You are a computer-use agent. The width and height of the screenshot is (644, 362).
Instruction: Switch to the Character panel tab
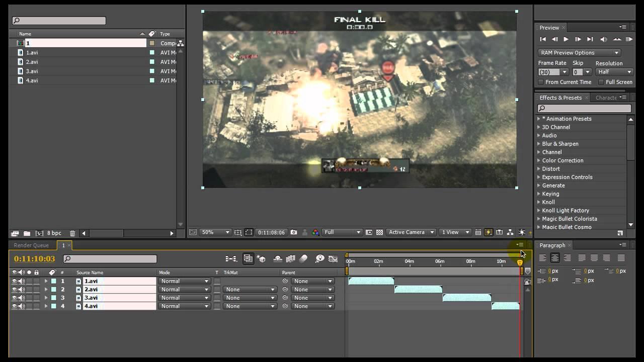coord(606,98)
